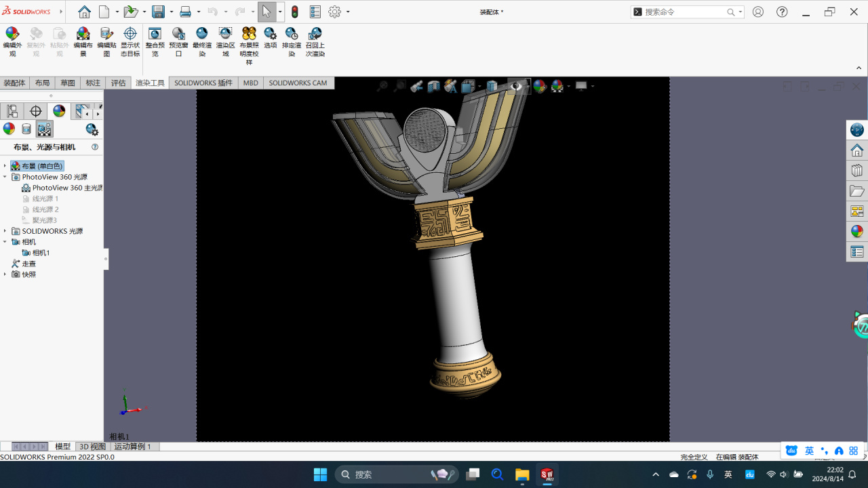The width and height of the screenshot is (868, 488).
Task: Open SOLIDWORKS Resources in the task pane
Action: point(857,150)
